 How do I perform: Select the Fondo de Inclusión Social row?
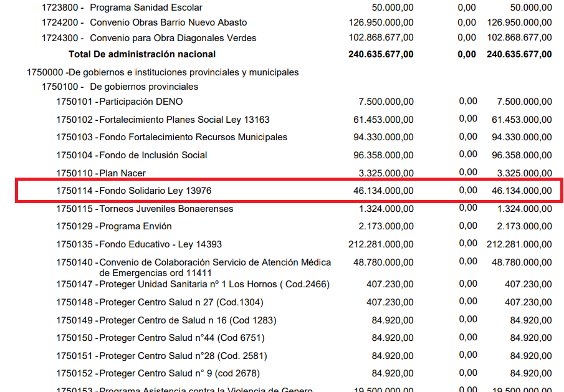pyautogui.click(x=153, y=155)
